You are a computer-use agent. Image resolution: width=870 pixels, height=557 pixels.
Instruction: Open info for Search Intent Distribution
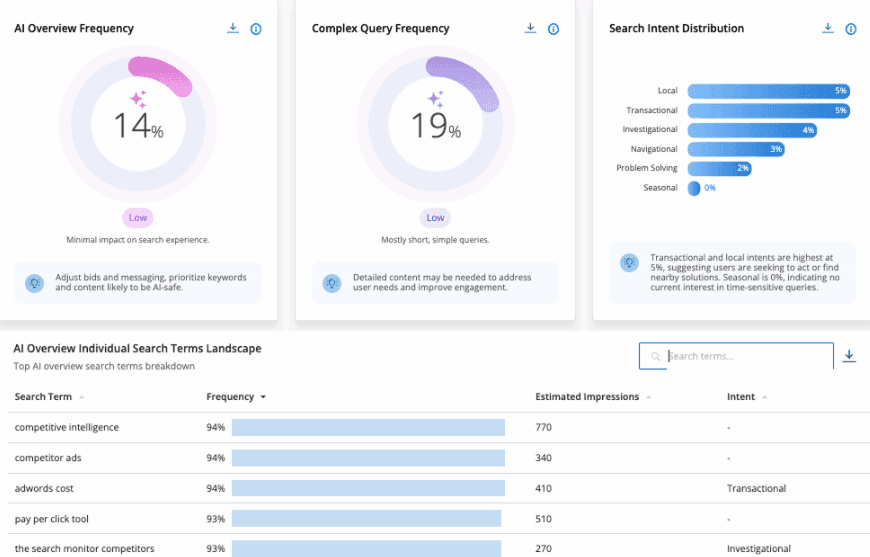[851, 29]
